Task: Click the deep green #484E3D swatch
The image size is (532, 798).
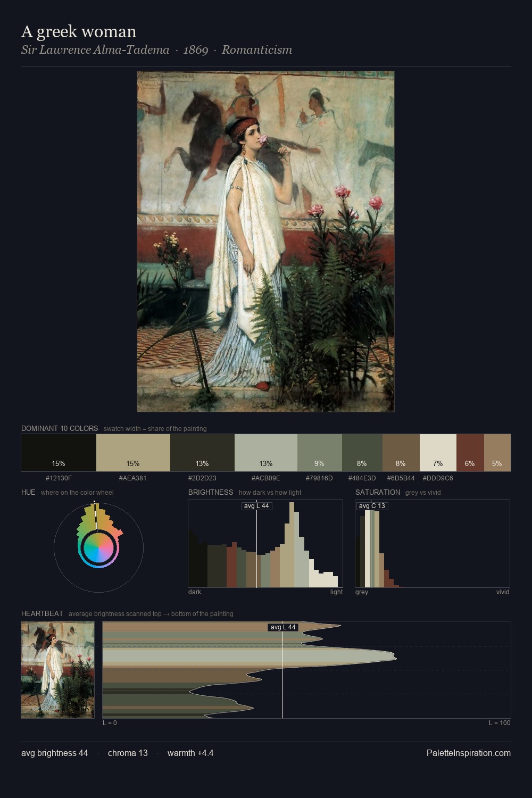Action: 362,453
